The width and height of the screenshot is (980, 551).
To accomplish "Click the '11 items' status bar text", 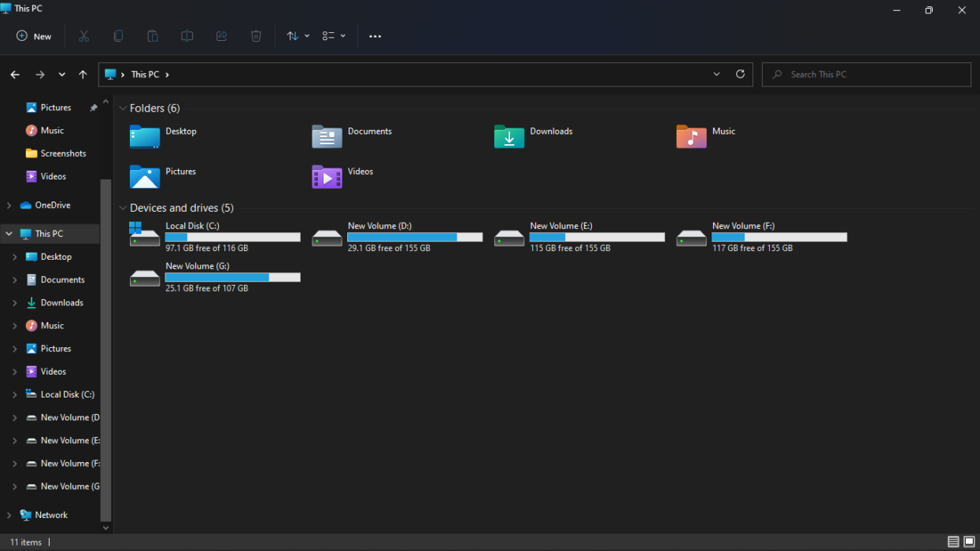I will (26, 542).
